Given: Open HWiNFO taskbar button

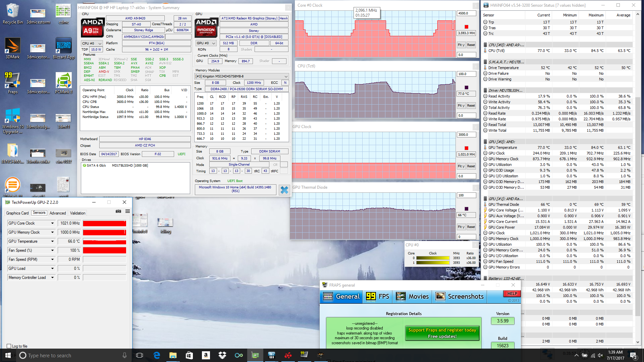Looking at the screenshot, I should [x=272, y=355].
